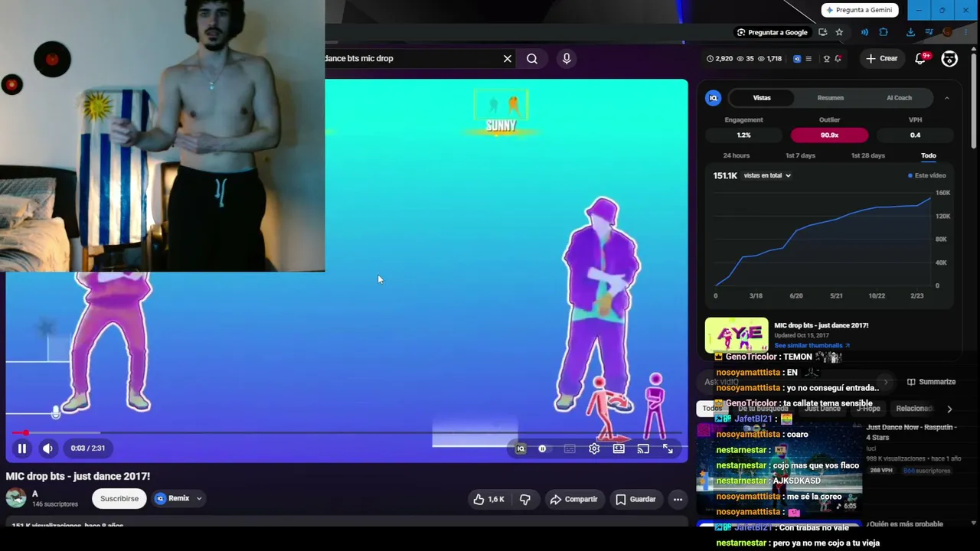This screenshot has width=980, height=551.
Task: Open the Remix dropdown
Action: click(x=178, y=499)
